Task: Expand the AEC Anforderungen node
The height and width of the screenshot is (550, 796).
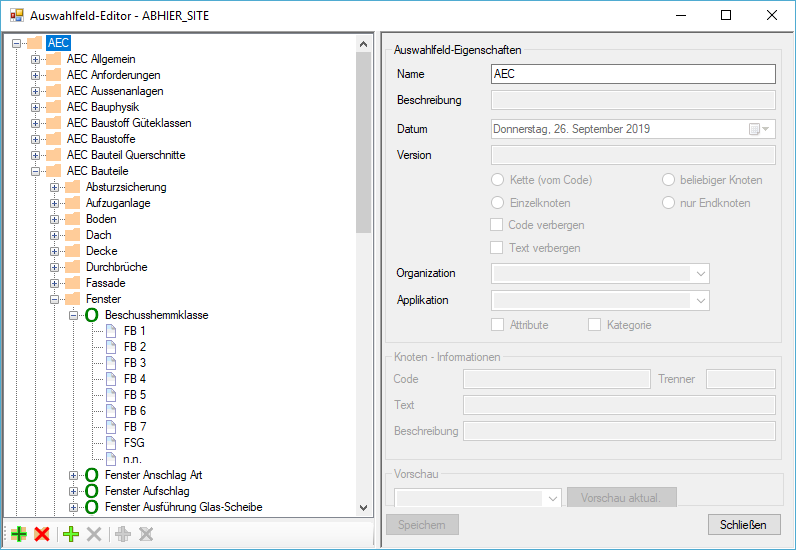Action: click(x=35, y=75)
